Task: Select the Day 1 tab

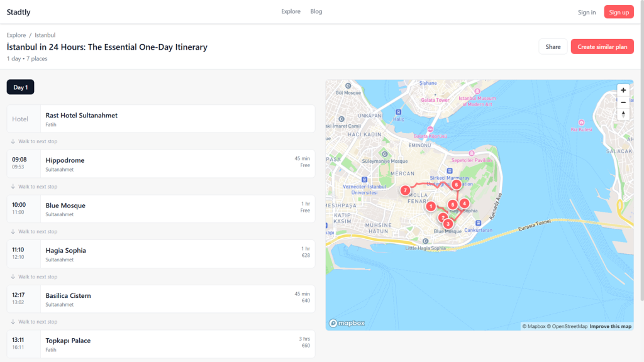Action: point(21,87)
